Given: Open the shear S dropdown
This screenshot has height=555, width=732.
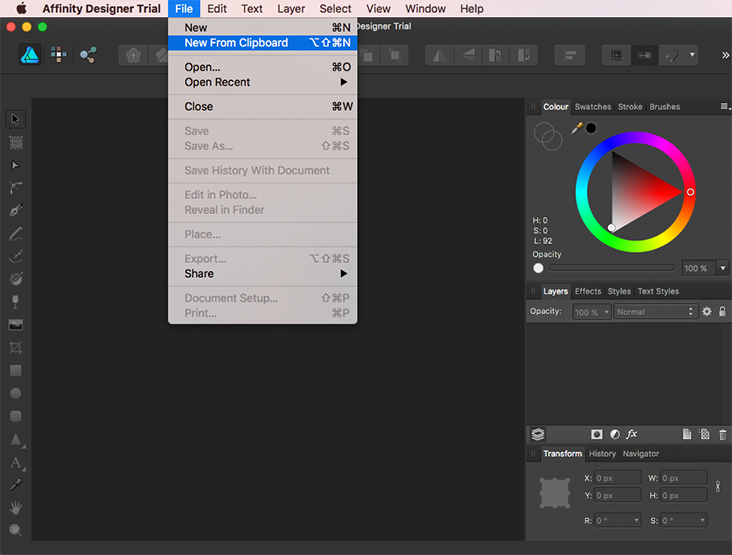Looking at the screenshot, I should coord(702,520).
